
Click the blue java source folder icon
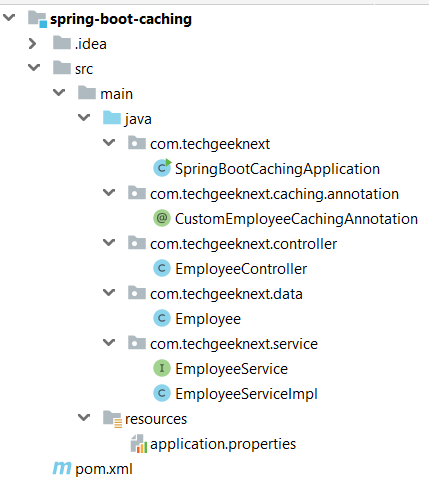(112, 118)
